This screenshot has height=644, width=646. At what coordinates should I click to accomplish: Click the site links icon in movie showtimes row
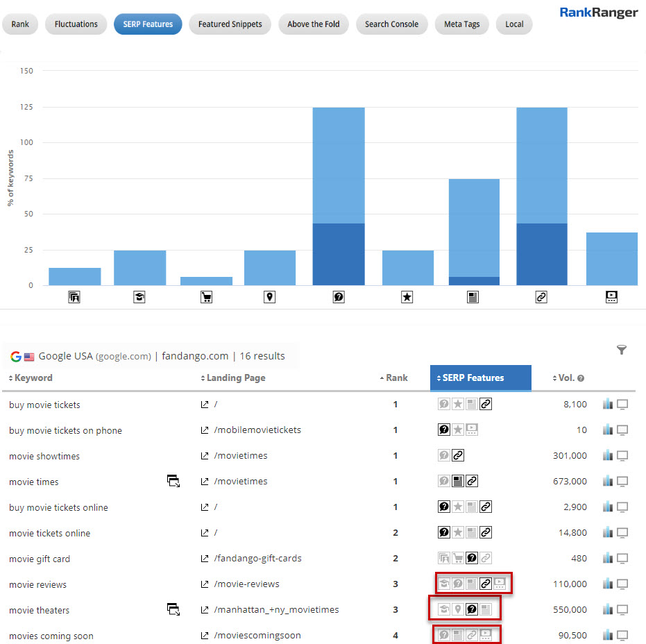(458, 455)
